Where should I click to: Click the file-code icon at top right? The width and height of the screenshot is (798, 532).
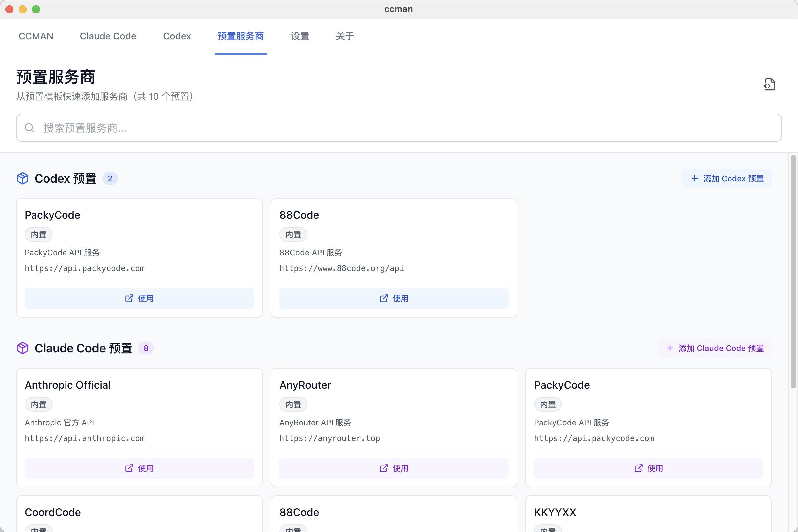(769, 84)
